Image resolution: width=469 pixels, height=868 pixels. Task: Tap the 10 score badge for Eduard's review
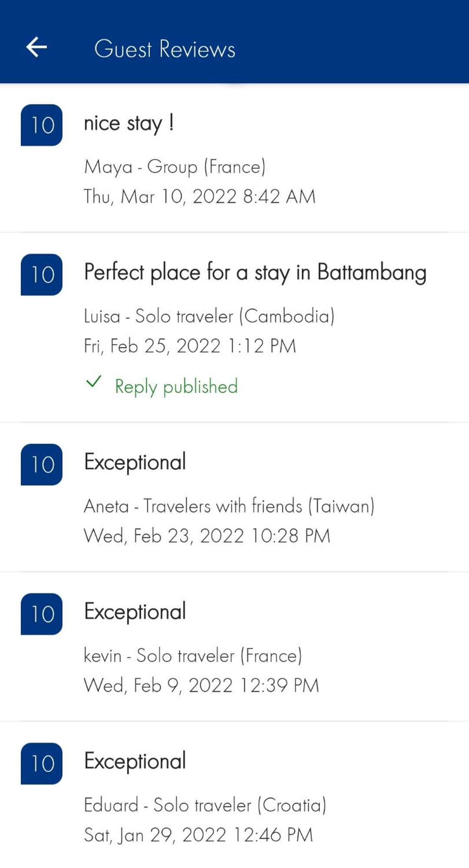point(42,764)
